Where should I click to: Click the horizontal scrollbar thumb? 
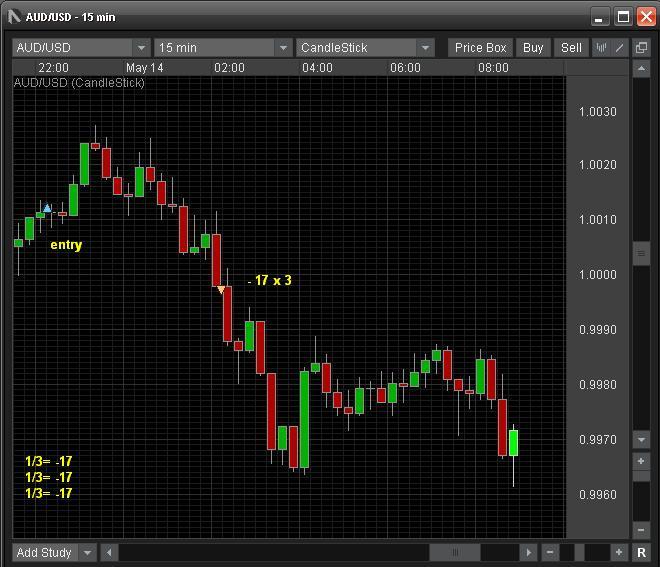[x=455, y=552]
